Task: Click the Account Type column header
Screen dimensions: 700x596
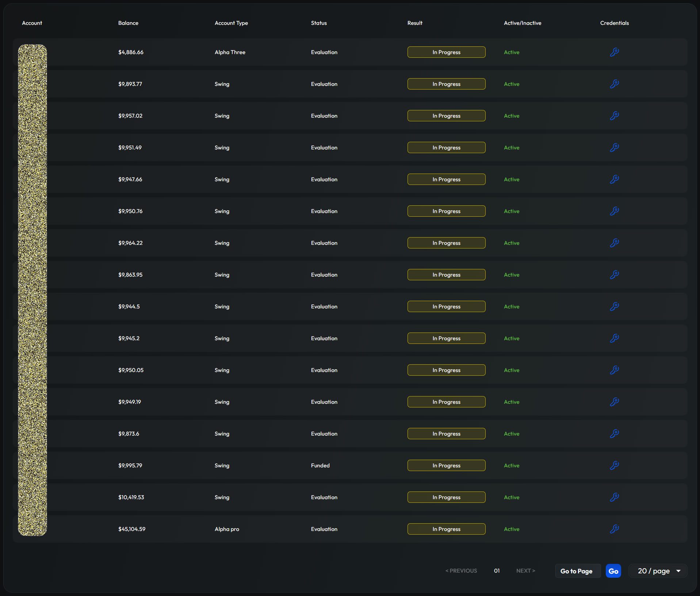Action: [x=231, y=23]
